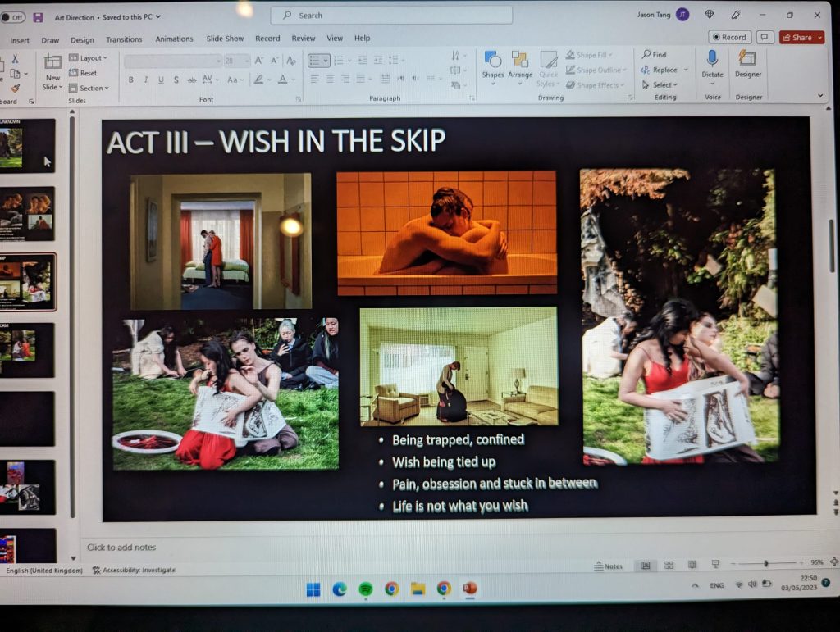The image size is (840, 632).
Task: Open the font name combo box
Action: pyautogui.click(x=173, y=61)
